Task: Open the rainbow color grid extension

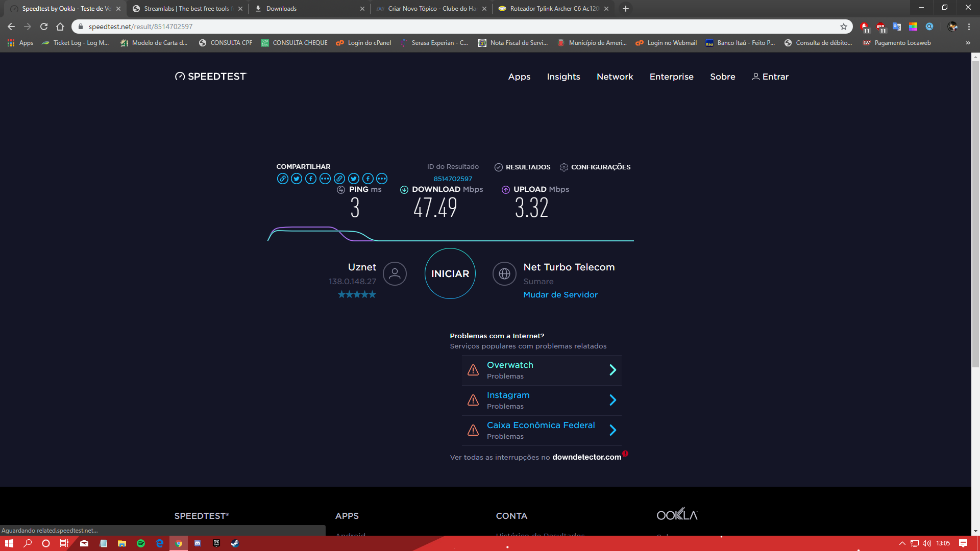Action: tap(913, 27)
